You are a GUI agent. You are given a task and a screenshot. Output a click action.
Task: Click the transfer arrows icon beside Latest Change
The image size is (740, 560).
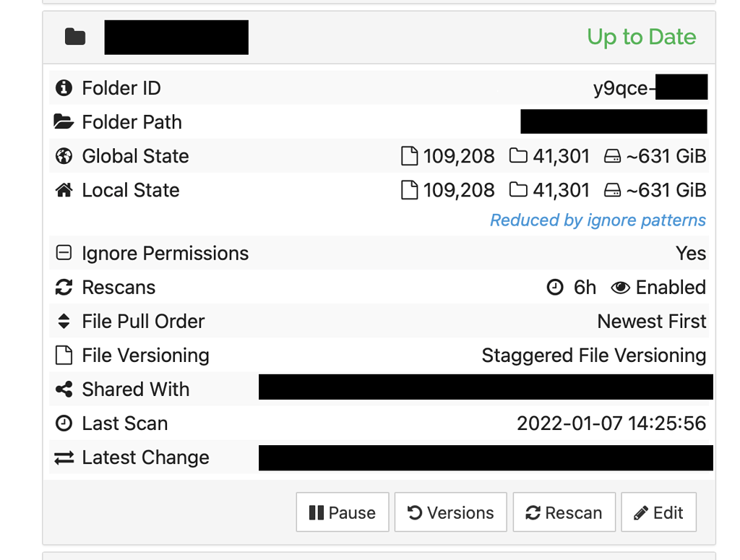(x=64, y=457)
